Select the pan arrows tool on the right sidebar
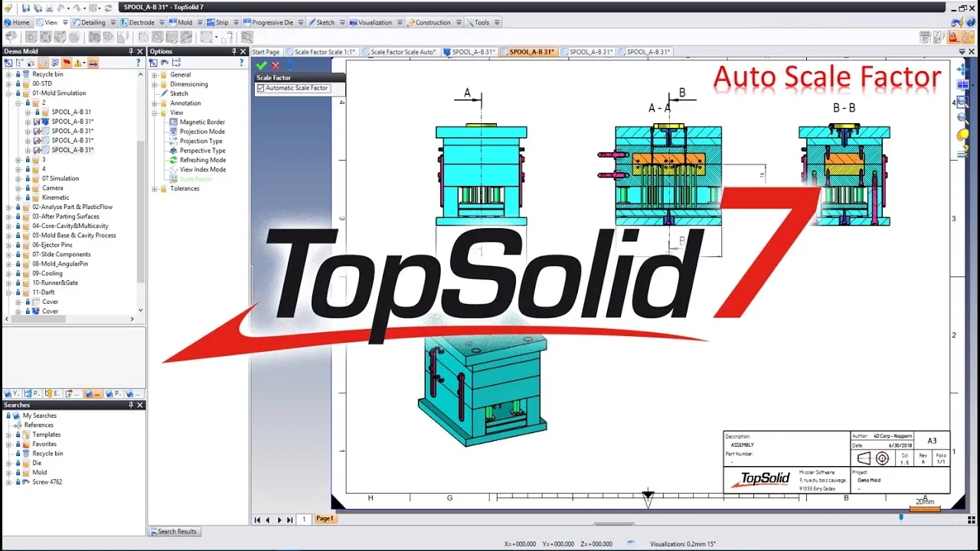 tap(963, 70)
